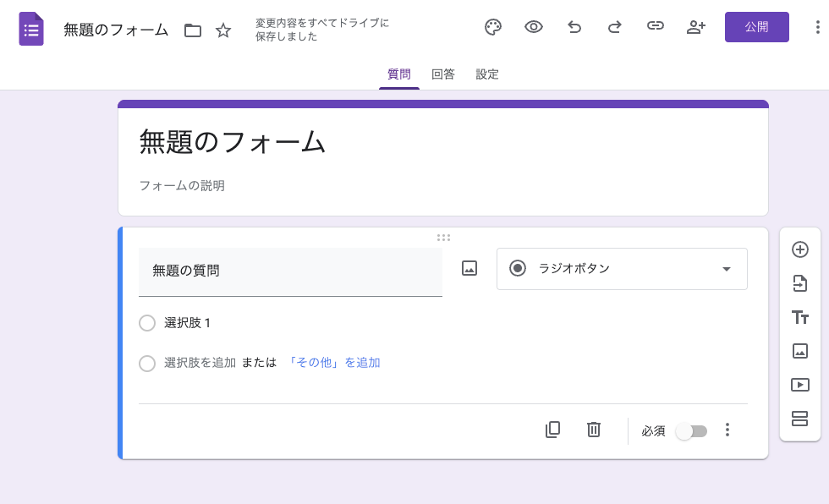Screen dimensions: 829x504
Task: Switch to the 回答 tab
Action: pyautogui.click(x=443, y=74)
